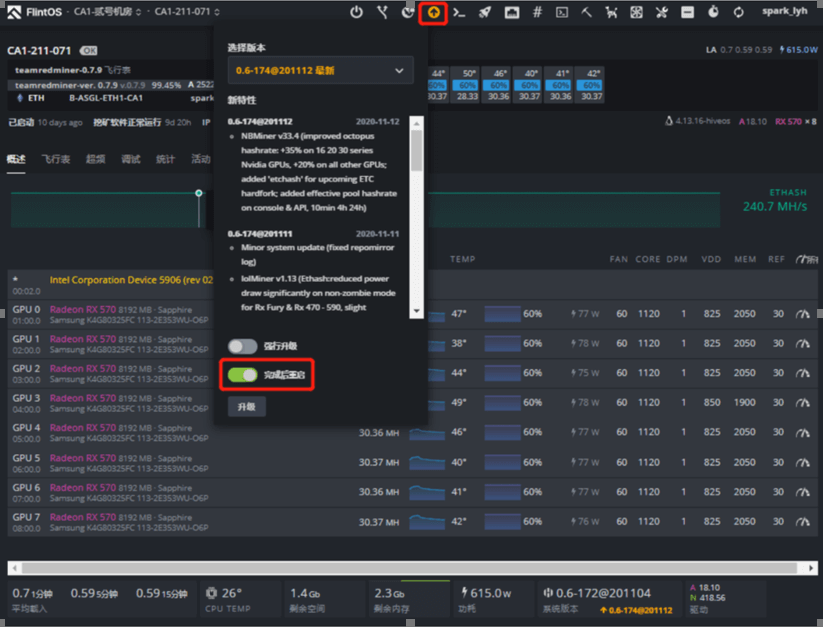Click the rocket miner launch icon
823x627 pixels.
[485, 11]
